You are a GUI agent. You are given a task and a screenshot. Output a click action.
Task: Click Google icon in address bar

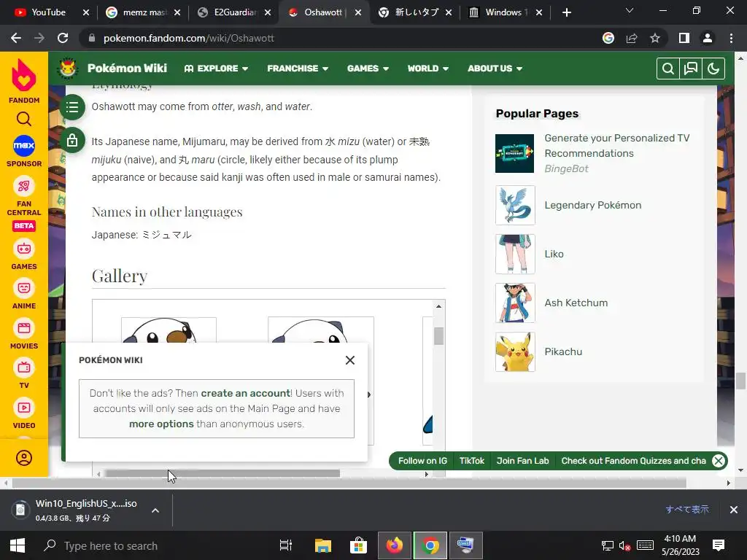click(x=608, y=38)
